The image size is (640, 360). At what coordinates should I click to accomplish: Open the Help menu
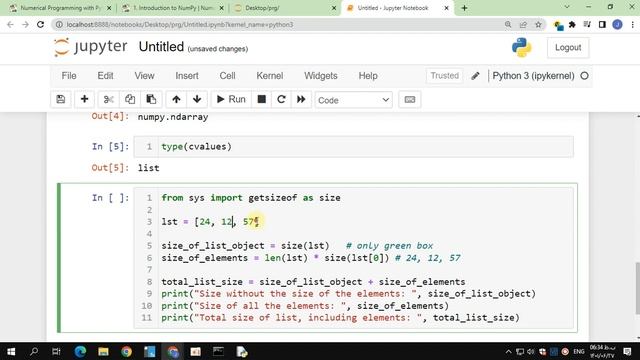368,76
